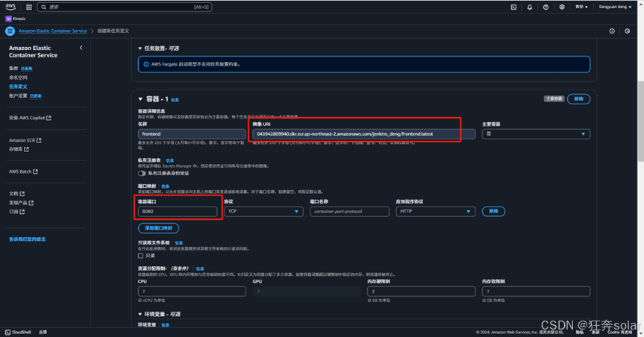Click the 容器端口 field showing 8080
644x337 pixels.
[178, 212]
